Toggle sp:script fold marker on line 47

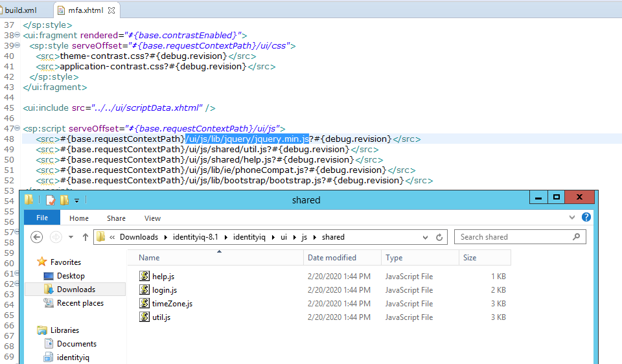pos(18,128)
